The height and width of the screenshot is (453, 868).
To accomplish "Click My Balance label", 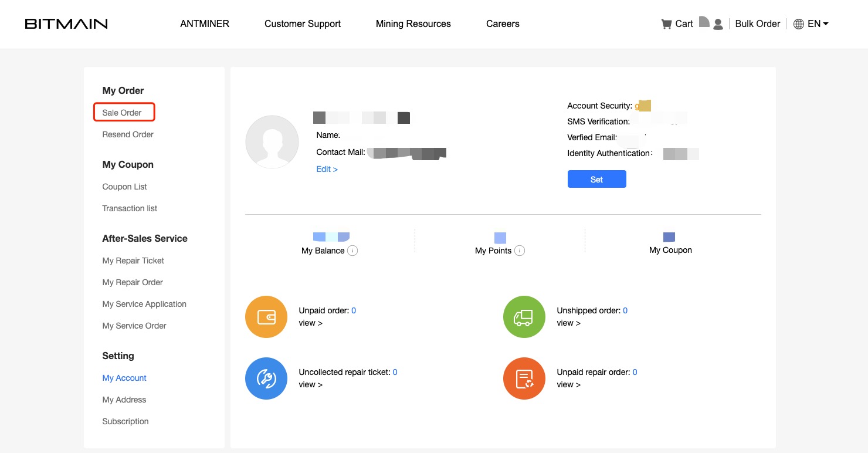I will pyautogui.click(x=323, y=251).
